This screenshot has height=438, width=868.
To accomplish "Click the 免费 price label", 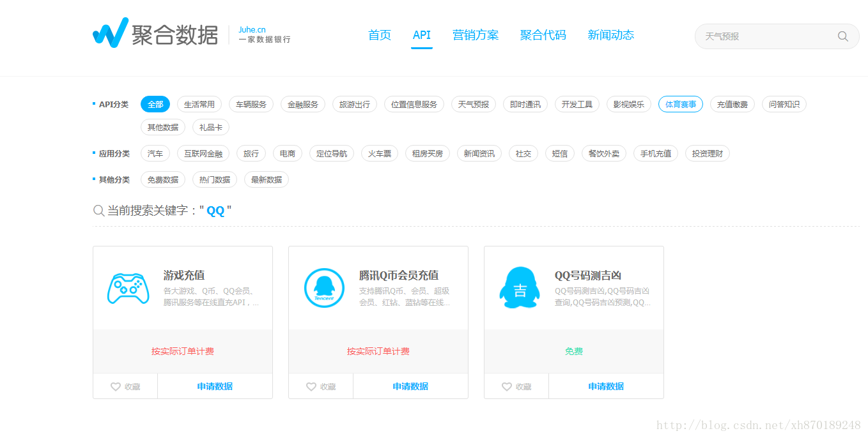I will (574, 351).
